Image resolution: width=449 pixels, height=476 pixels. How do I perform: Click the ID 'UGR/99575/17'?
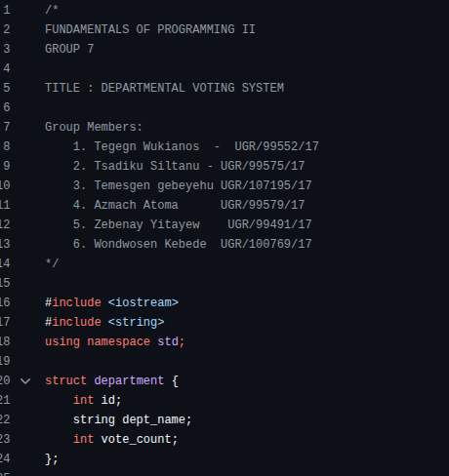click(x=263, y=166)
